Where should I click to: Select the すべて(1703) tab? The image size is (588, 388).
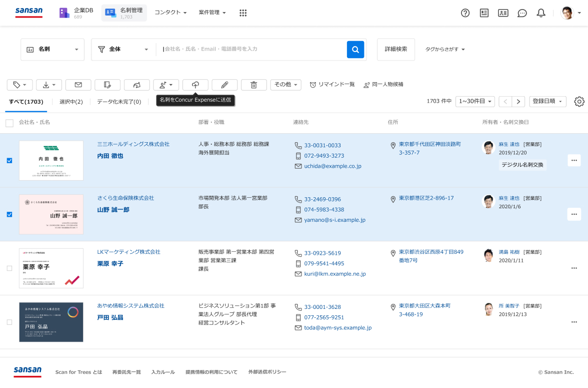[x=26, y=102]
